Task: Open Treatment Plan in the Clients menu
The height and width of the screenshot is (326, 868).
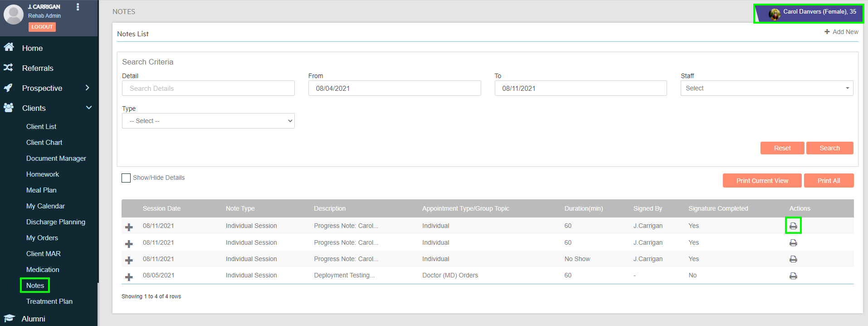Action: (49, 301)
